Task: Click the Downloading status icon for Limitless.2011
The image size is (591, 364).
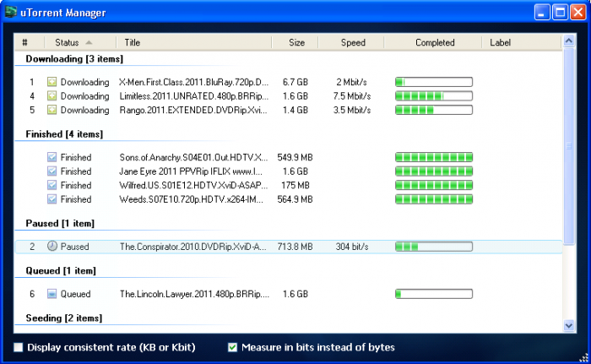Action: click(52, 95)
